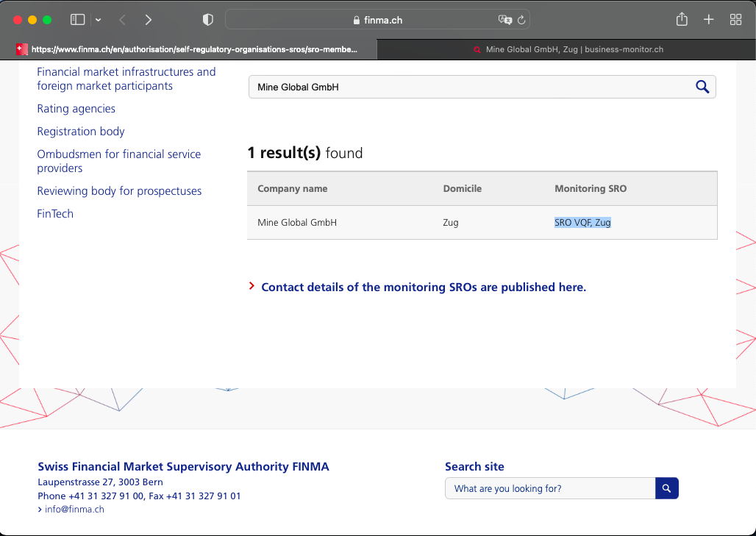756x536 pixels.
Task: Select the Mine Global GmbH result cell
Action: tap(297, 222)
